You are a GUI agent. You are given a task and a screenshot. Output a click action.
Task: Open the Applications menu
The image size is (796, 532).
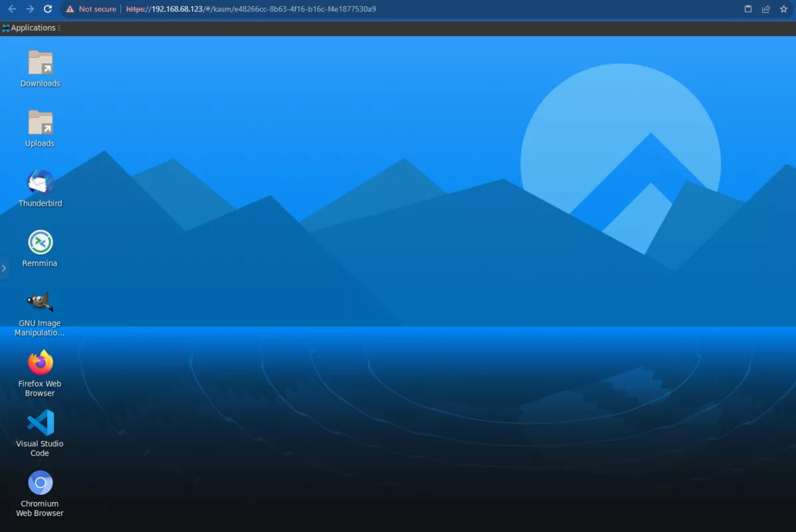click(31, 28)
